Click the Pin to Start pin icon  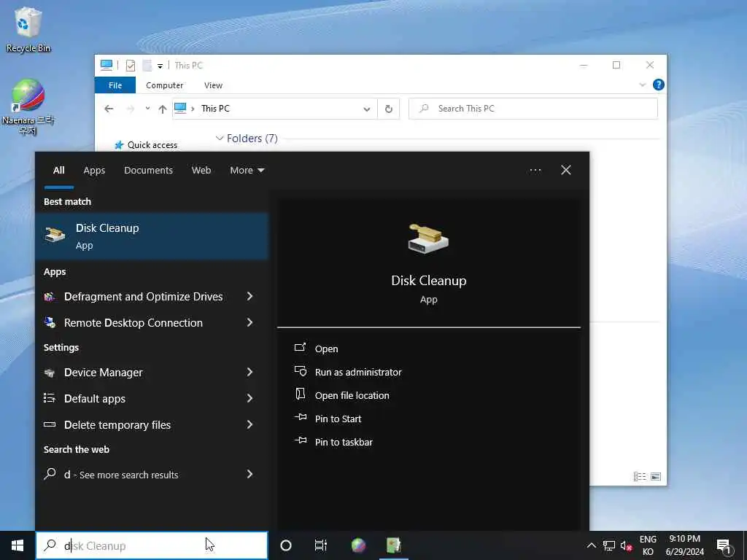pos(300,418)
